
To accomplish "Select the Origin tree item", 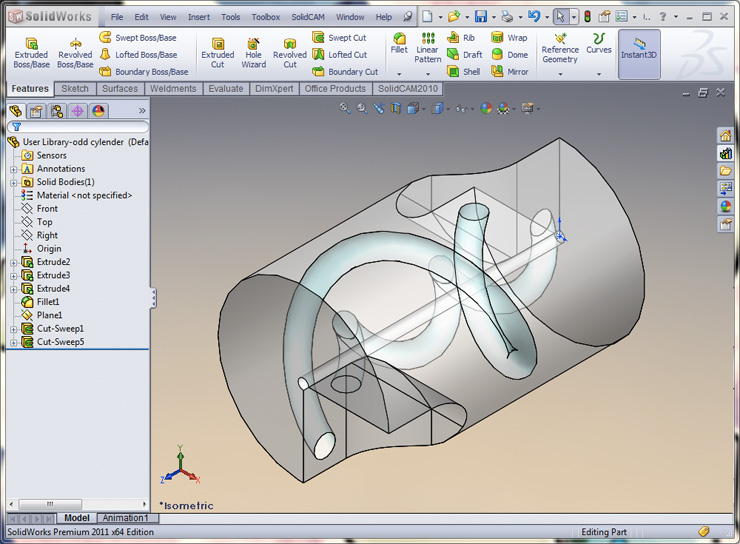I will (42, 249).
